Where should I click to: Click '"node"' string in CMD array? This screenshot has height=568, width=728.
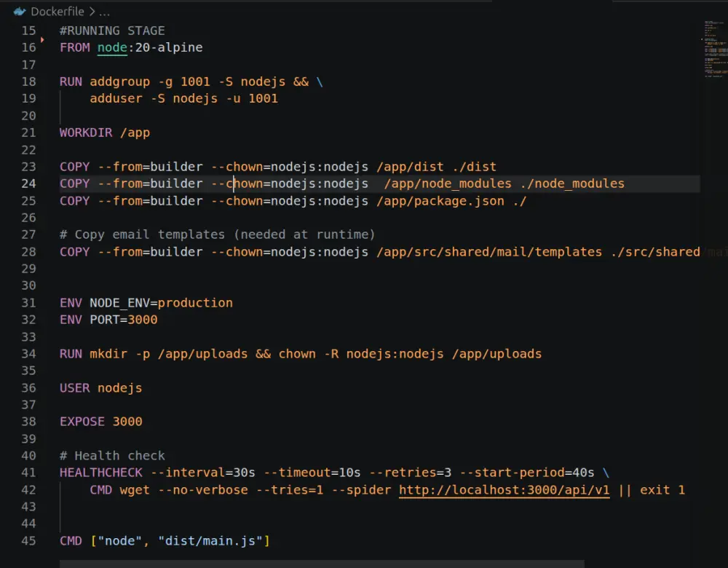(x=120, y=540)
